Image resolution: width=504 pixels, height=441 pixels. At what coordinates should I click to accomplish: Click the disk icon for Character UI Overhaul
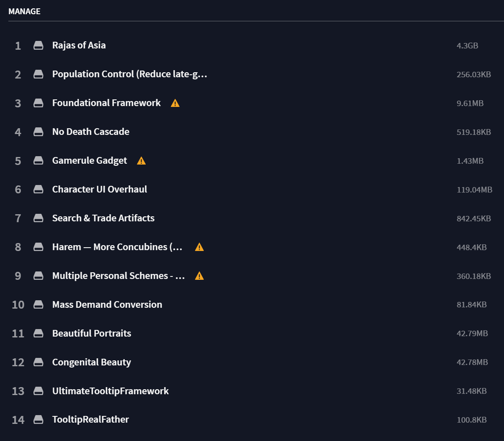(x=38, y=189)
